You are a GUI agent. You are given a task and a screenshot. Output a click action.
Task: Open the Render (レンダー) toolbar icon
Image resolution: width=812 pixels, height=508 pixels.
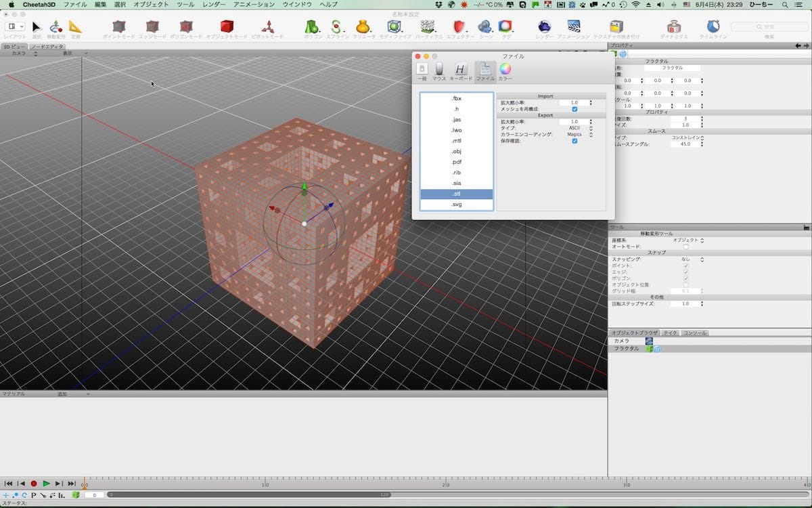(544, 26)
